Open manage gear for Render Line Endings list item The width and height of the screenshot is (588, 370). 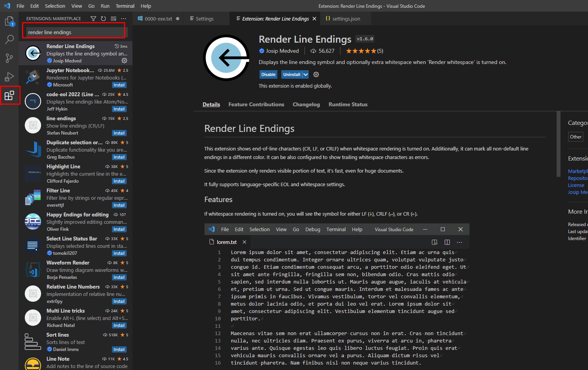pyautogui.click(x=124, y=61)
